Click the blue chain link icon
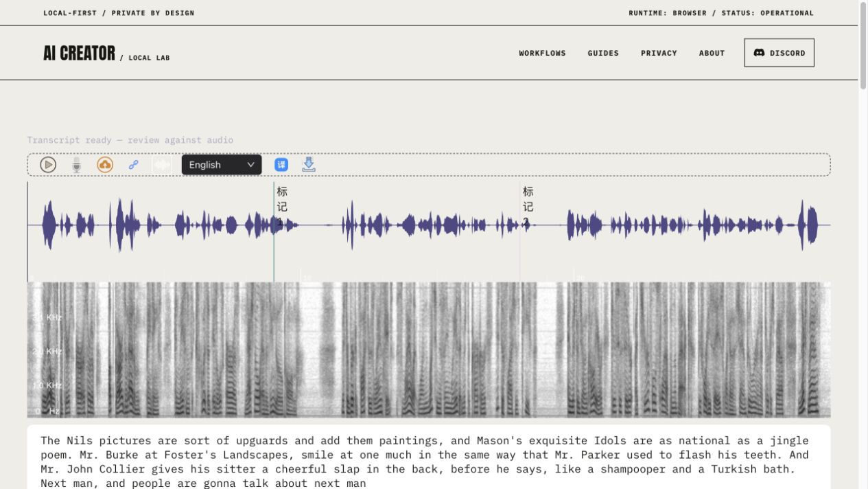868x489 pixels. pos(134,165)
